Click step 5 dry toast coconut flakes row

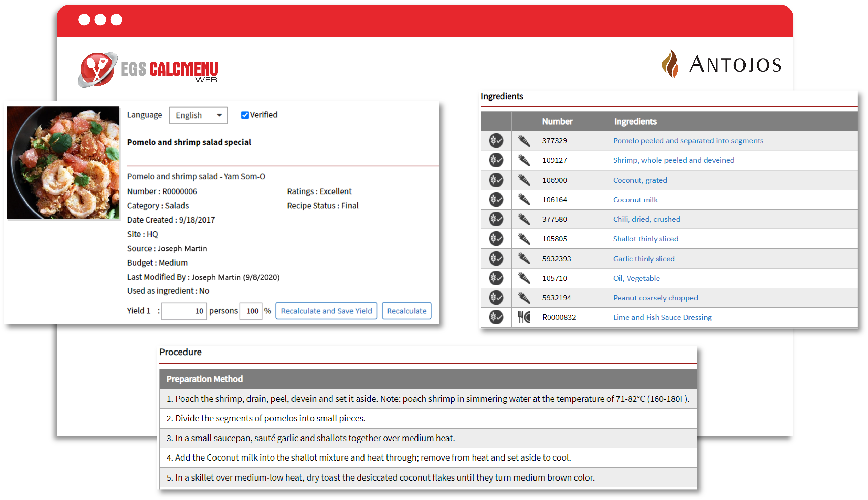pyautogui.click(x=428, y=477)
